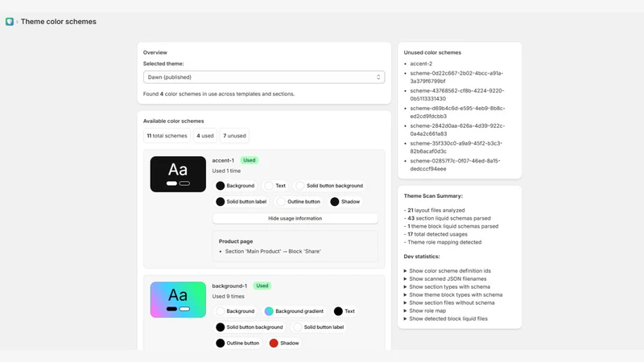Image resolution: width=644 pixels, height=362 pixels.
Task: Click the Available color schemes heading
Action: click(174, 121)
